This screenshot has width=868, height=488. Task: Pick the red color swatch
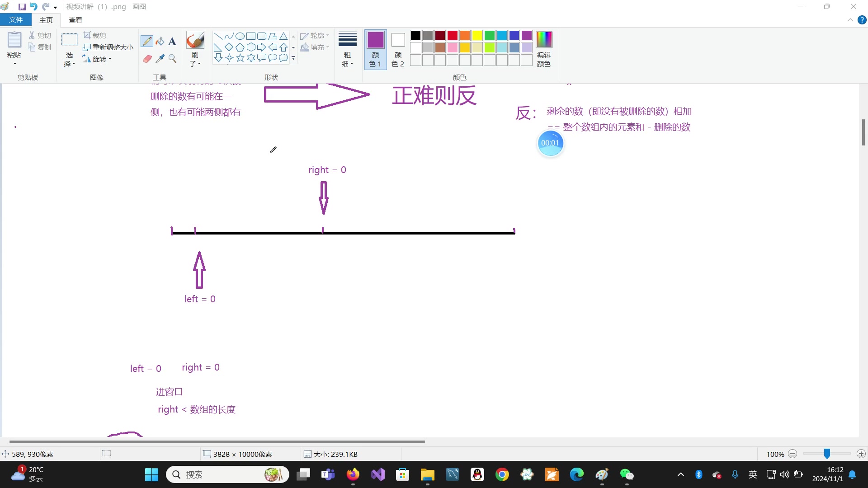(453, 35)
